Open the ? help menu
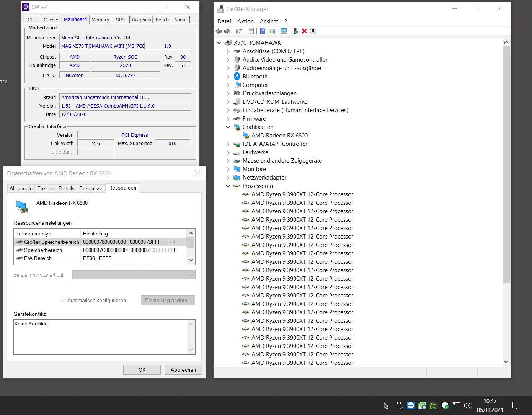This screenshot has height=415, width=532. [x=286, y=21]
